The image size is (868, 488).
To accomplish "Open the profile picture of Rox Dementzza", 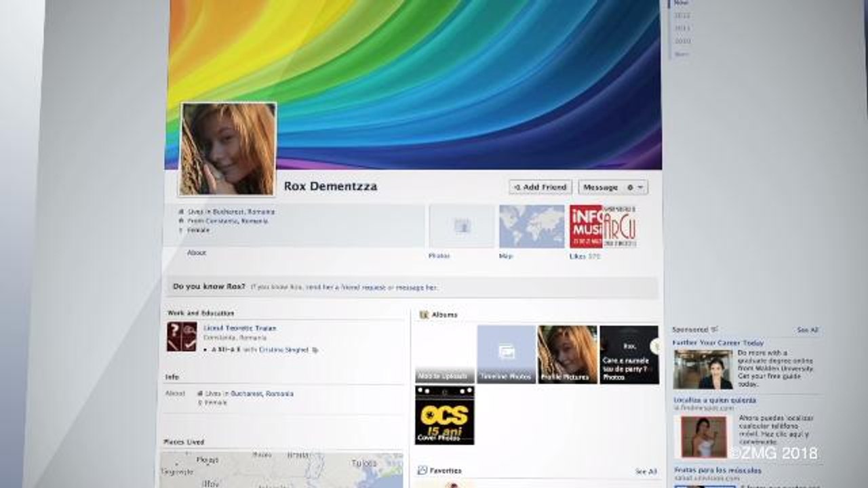I will pyautogui.click(x=228, y=149).
